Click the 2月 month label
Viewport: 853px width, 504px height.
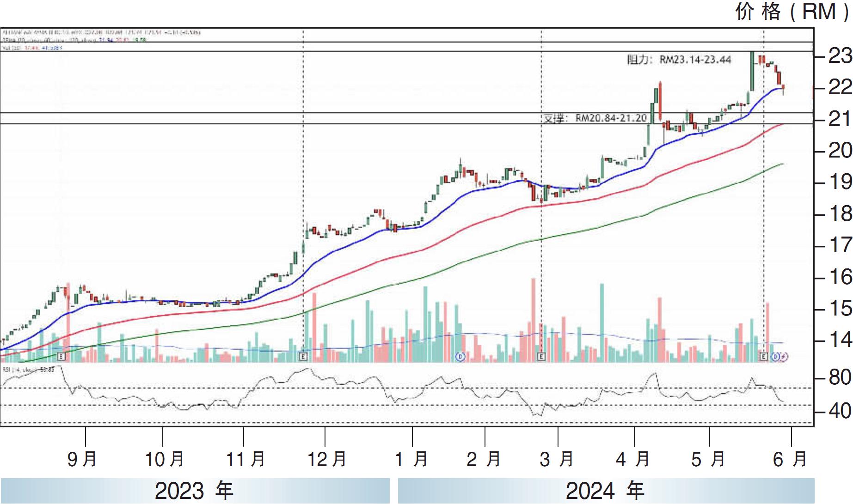484,459
